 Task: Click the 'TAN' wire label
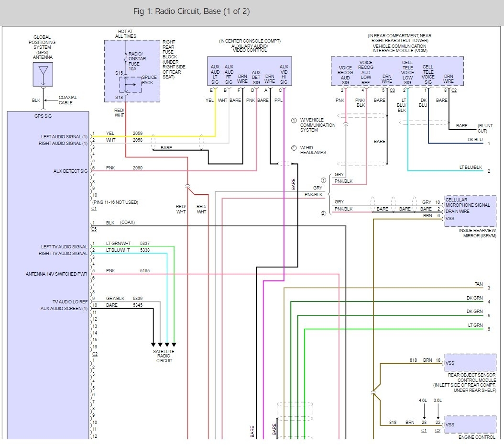click(x=479, y=284)
